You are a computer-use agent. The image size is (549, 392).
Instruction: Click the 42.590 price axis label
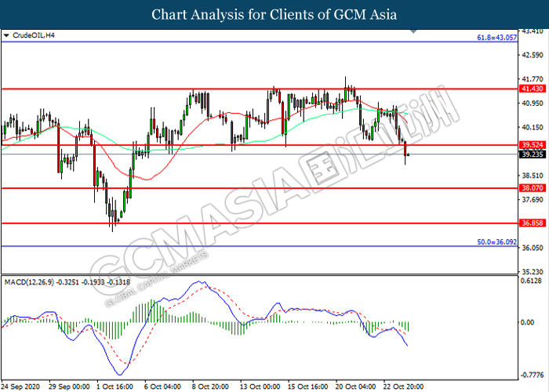click(x=533, y=56)
